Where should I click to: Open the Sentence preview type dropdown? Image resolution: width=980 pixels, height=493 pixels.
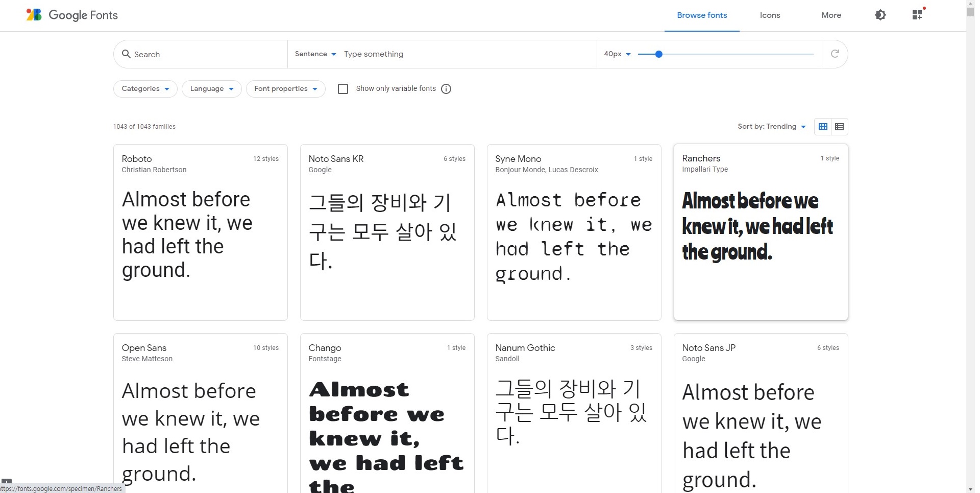pyautogui.click(x=315, y=54)
